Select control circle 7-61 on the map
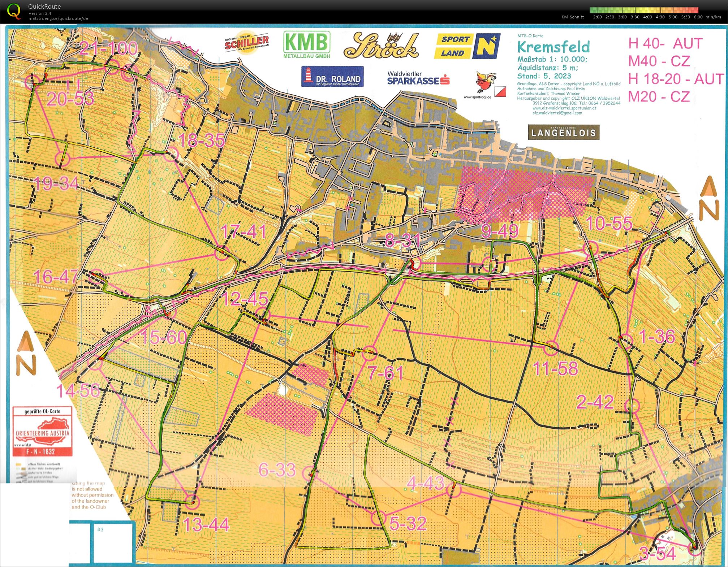This screenshot has height=567, width=728. click(x=369, y=353)
